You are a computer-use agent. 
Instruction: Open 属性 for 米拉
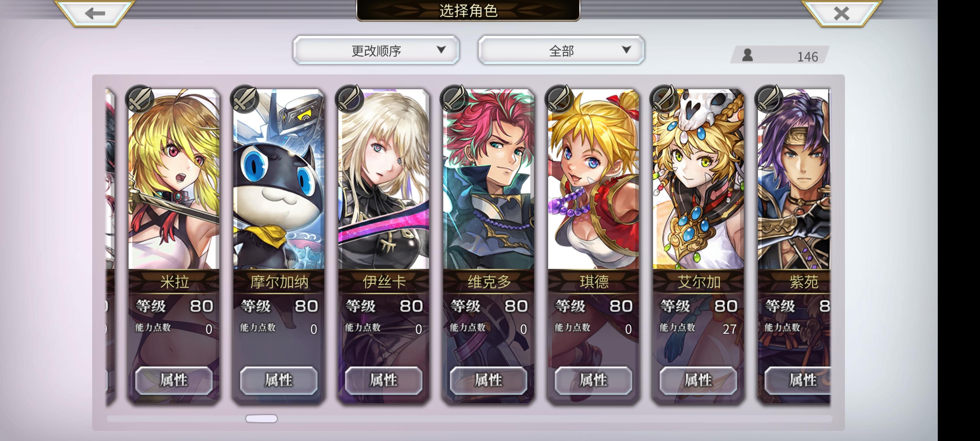click(174, 380)
